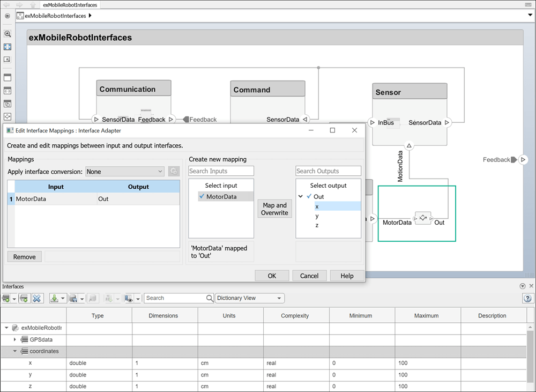Click the Import interfaces green arrow icon

[x=54, y=298]
